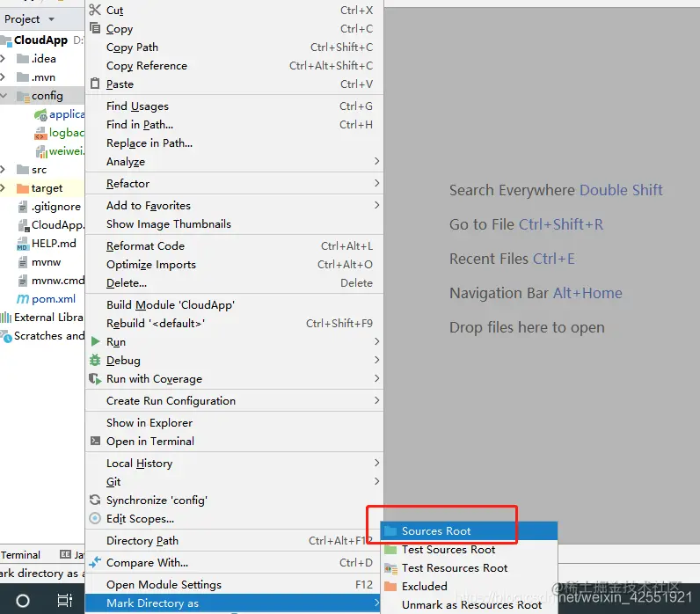
Task: Select the weiwei file in config
Action: 66,151
